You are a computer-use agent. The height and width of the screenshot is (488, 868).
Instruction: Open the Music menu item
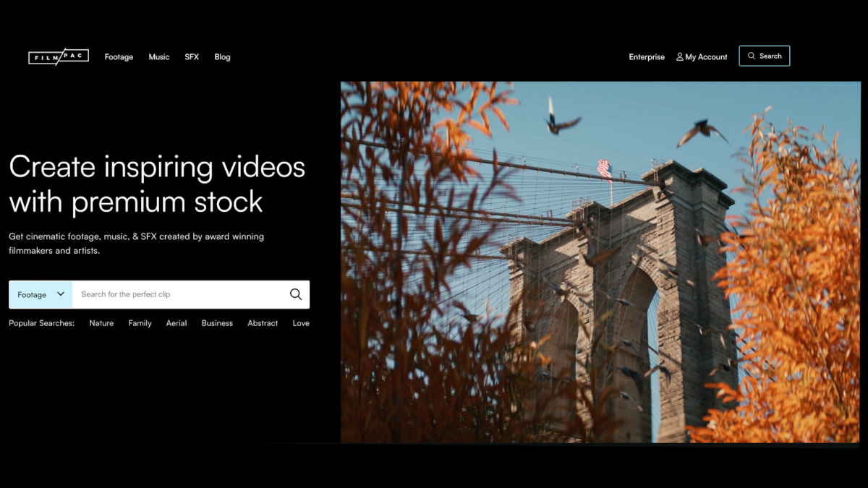click(x=159, y=57)
